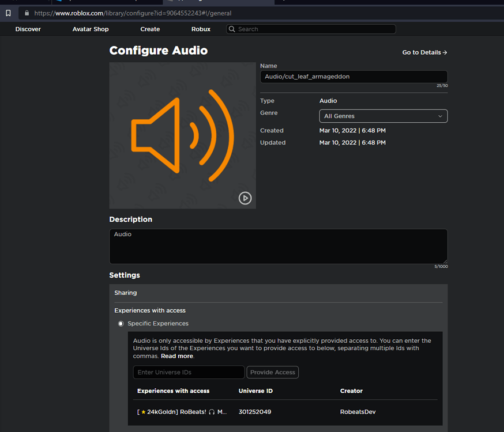Open the Read more link
This screenshot has height=432, width=504.
(x=176, y=355)
